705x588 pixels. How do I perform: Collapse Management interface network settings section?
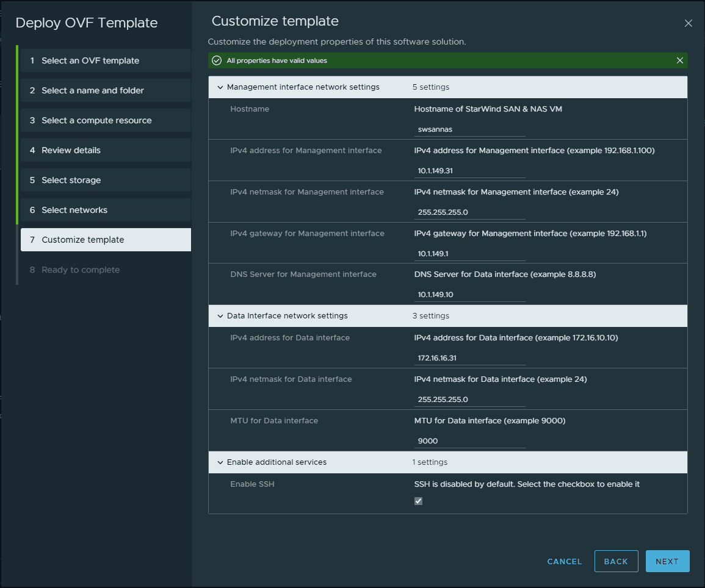220,87
